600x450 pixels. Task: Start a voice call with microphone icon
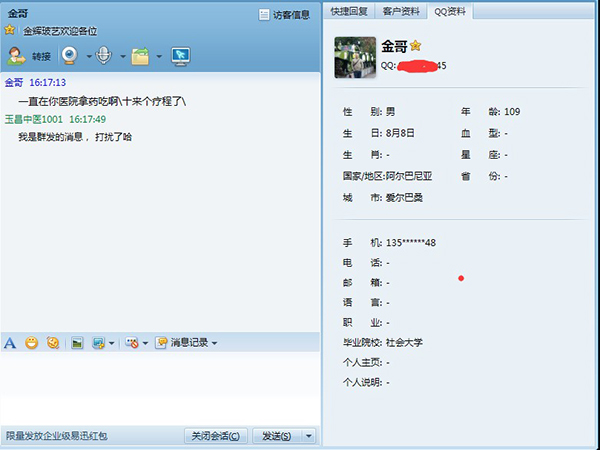[104, 56]
